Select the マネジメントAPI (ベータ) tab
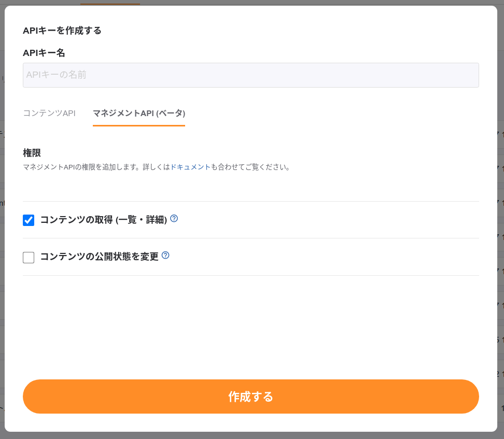This screenshot has width=504, height=439. point(139,113)
